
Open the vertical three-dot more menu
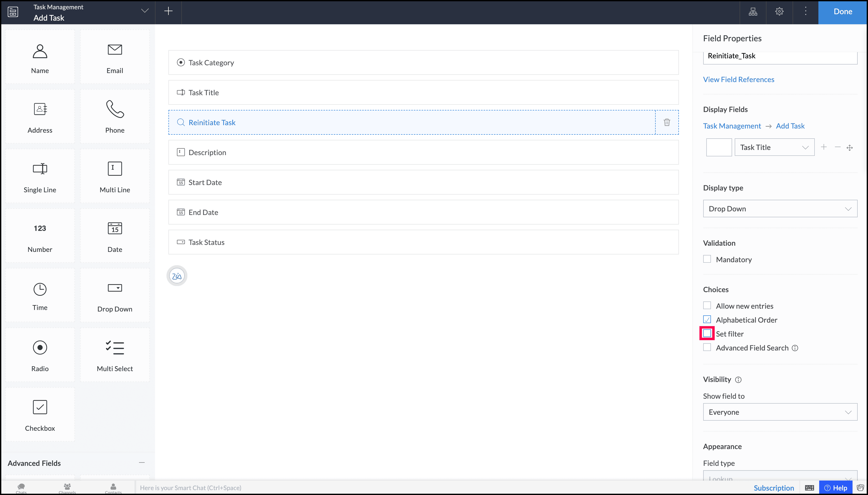tap(805, 12)
